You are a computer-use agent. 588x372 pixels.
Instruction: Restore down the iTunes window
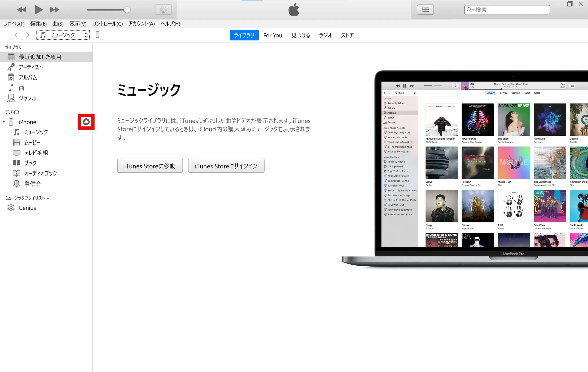570,4
